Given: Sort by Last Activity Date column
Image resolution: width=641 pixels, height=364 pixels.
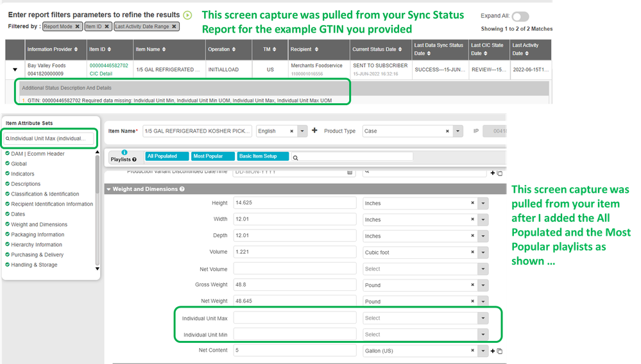Looking at the screenshot, I should [527, 53].
